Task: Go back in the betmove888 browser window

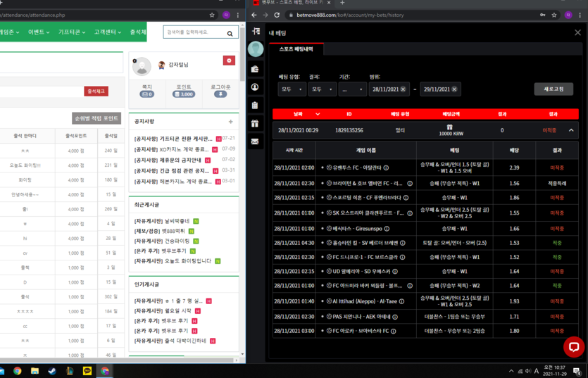Action: tap(254, 15)
